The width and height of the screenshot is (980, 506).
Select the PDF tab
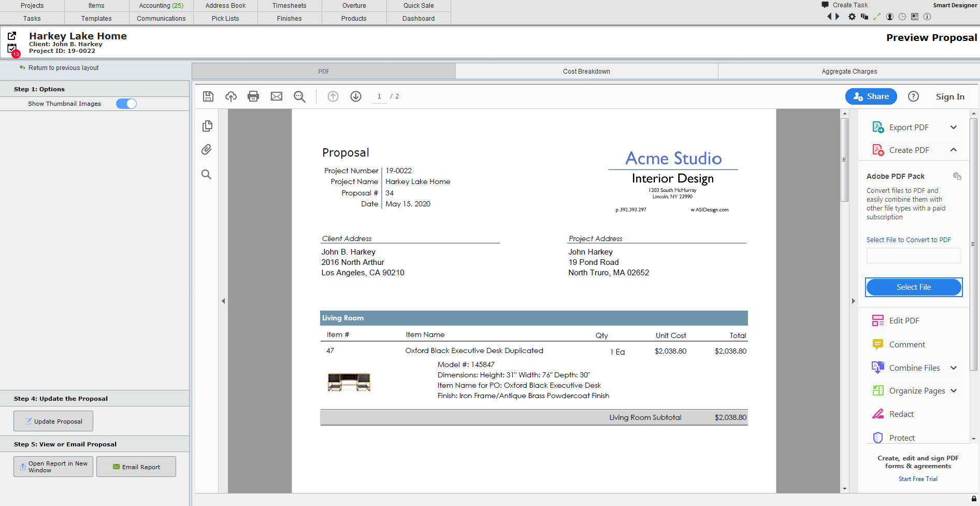click(324, 72)
